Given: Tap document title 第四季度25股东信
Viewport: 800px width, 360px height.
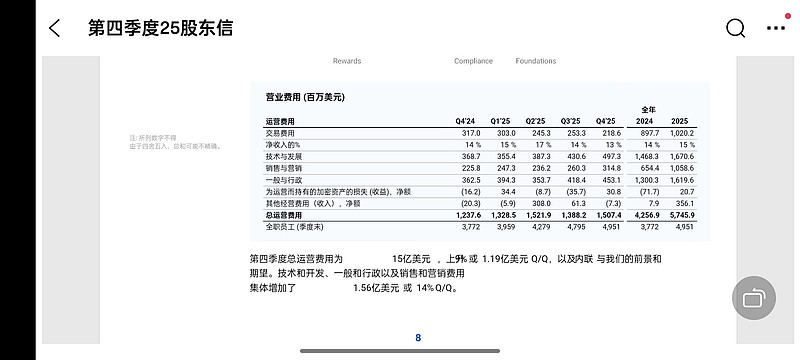Looking at the screenshot, I should point(160,28).
